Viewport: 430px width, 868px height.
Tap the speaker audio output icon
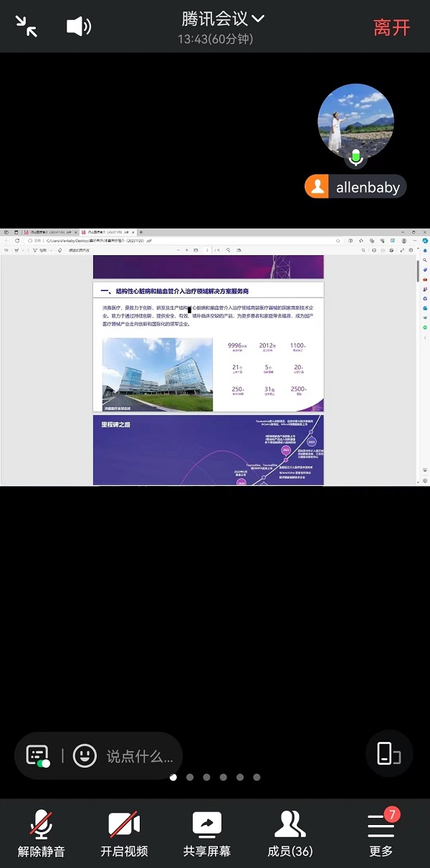pyautogui.click(x=78, y=27)
